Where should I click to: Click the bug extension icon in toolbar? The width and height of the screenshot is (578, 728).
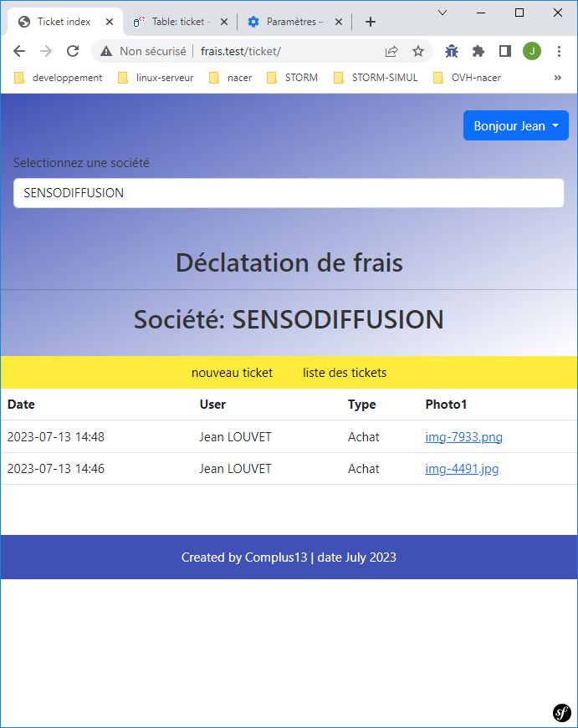point(452,51)
